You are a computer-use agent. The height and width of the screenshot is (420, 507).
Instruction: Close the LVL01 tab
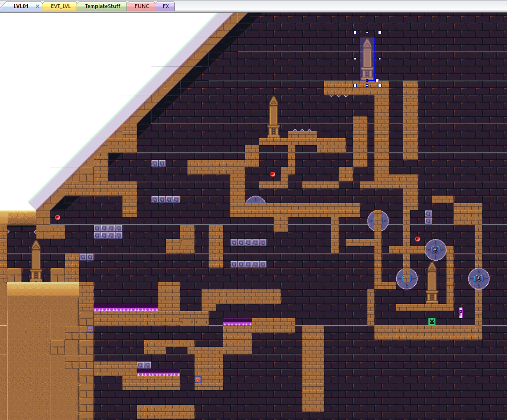(x=37, y=6)
